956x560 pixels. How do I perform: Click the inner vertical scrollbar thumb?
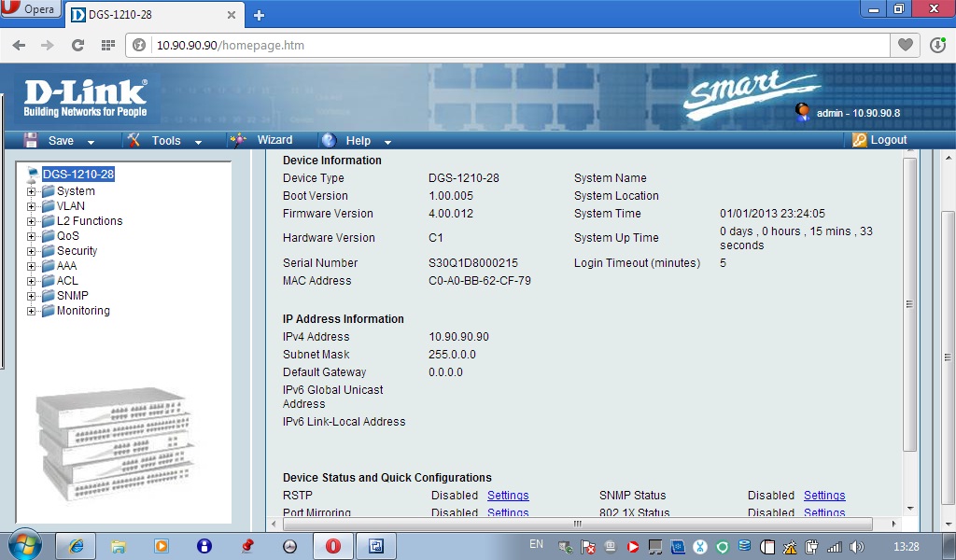[909, 304]
